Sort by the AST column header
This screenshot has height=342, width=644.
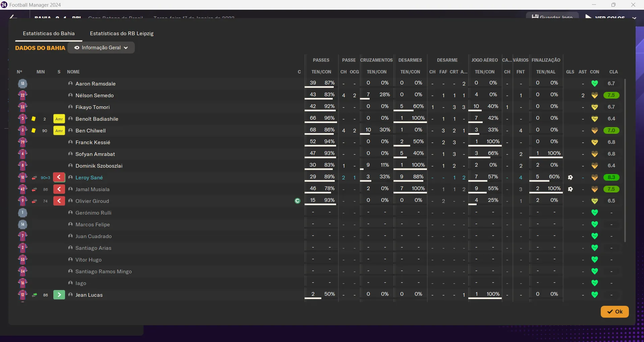[583, 72]
